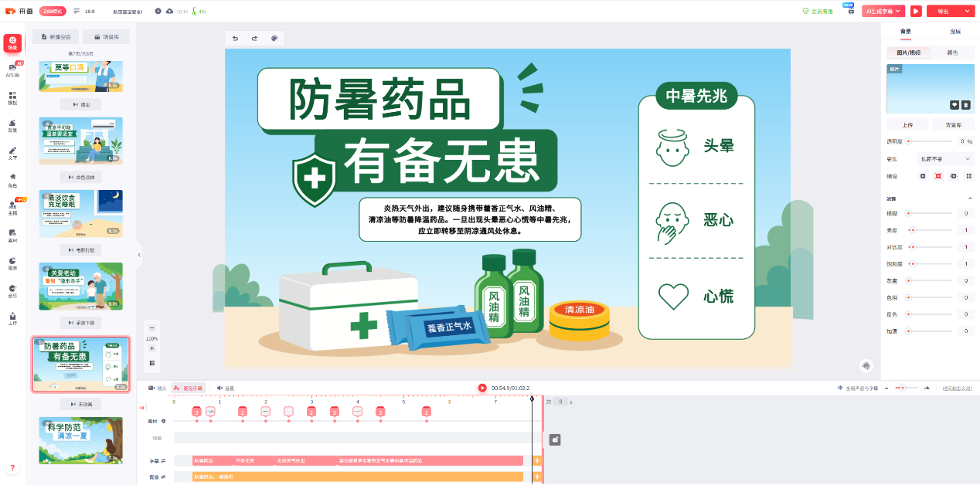The width and height of the screenshot is (980, 485).
Task: Select the red highlighted 铺设 option
Action: coord(938,176)
